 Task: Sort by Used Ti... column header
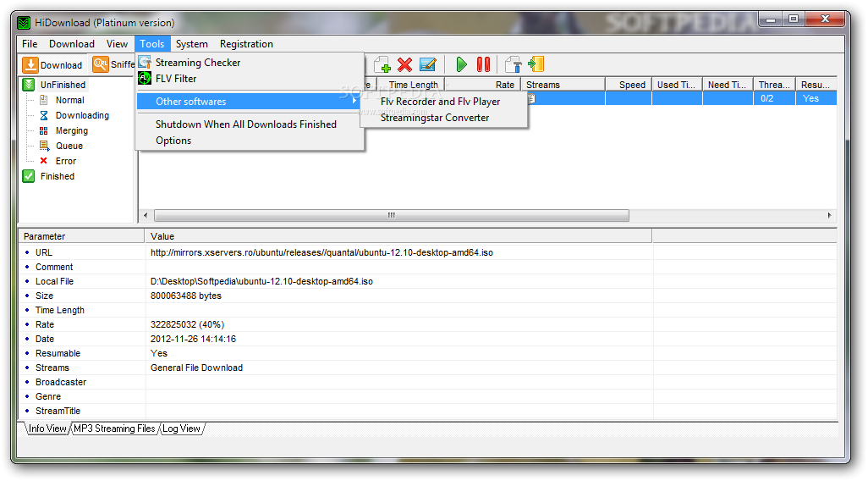click(x=677, y=85)
